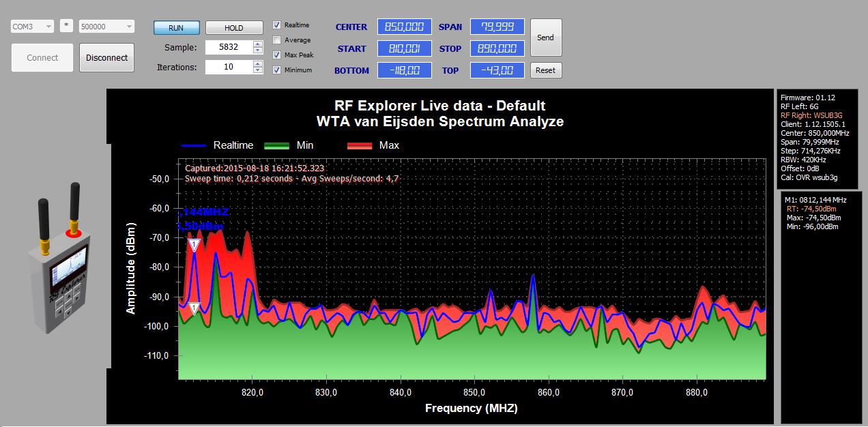Click the Connect button
868x427 pixels.
(x=42, y=58)
